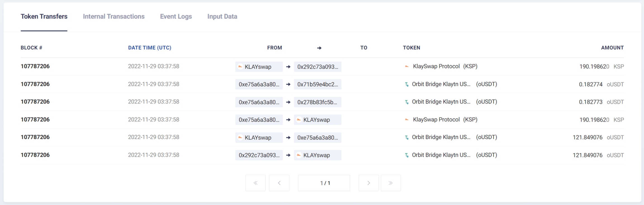The image size is (644, 205).
Task: Click the page number field showing 1 / 1
Action: (x=324, y=183)
